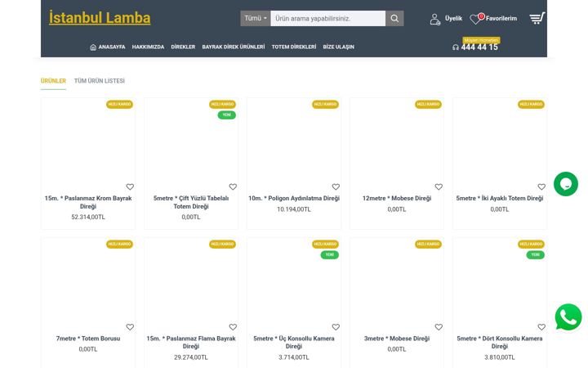Click the Müşteri Hizmetleri yellow label
The width and height of the screenshot is (588, 368).
click(481, 40)
